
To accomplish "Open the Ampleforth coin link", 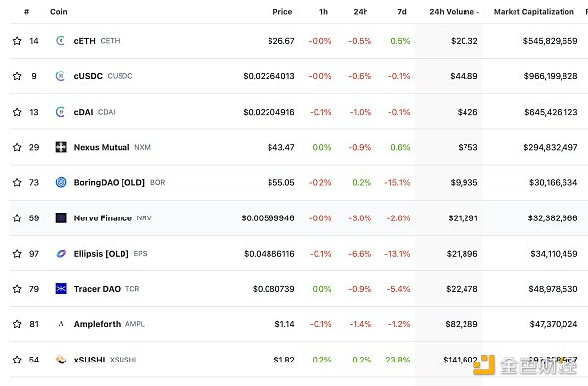I will coord(97,324).
